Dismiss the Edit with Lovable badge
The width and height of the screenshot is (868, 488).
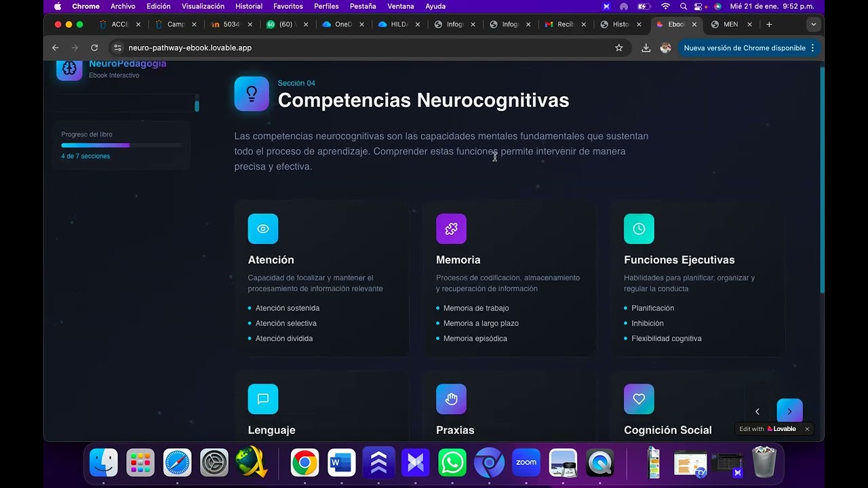(807, 429)
